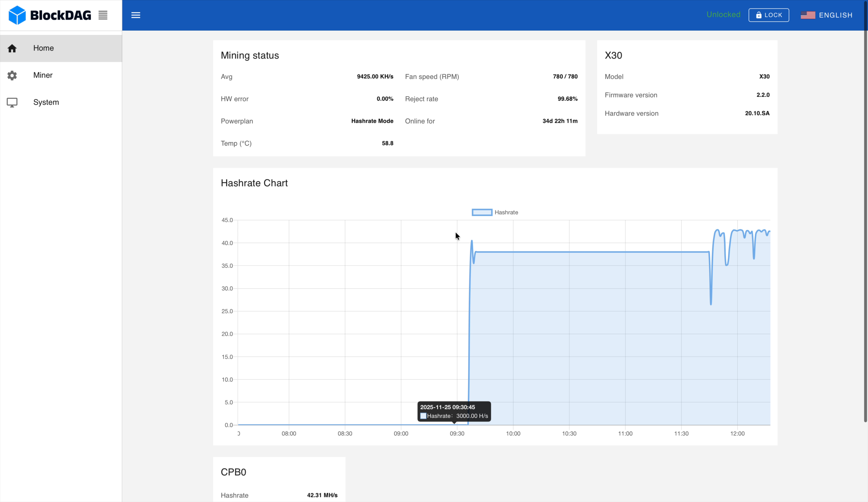
Task: Click the LOCK button
Action: pos(769,15)
